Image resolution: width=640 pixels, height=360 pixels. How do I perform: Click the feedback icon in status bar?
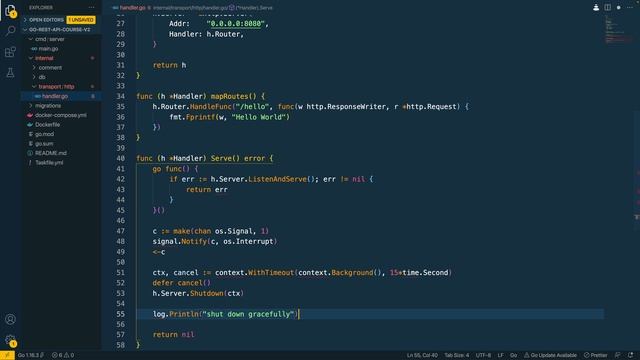pos(618,355)
